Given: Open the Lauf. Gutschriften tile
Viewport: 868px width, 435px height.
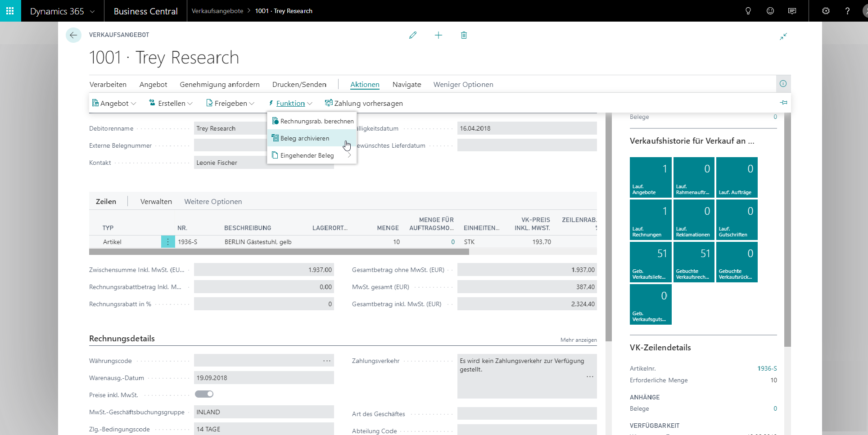Looking at the screenshot, I should pyautogui.click(x=737, y=220).
